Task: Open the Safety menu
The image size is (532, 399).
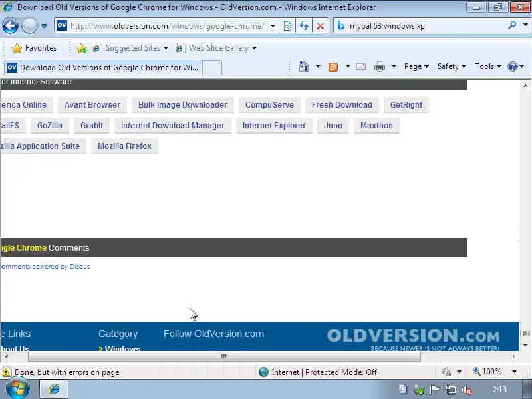Action: 452,66
